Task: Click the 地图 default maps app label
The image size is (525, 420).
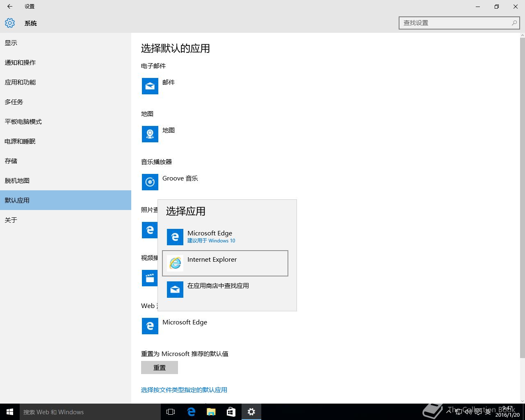Action: (169, 130)
